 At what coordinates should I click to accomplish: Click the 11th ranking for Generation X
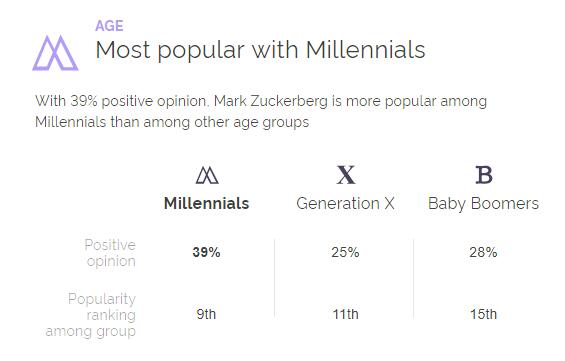345,314
